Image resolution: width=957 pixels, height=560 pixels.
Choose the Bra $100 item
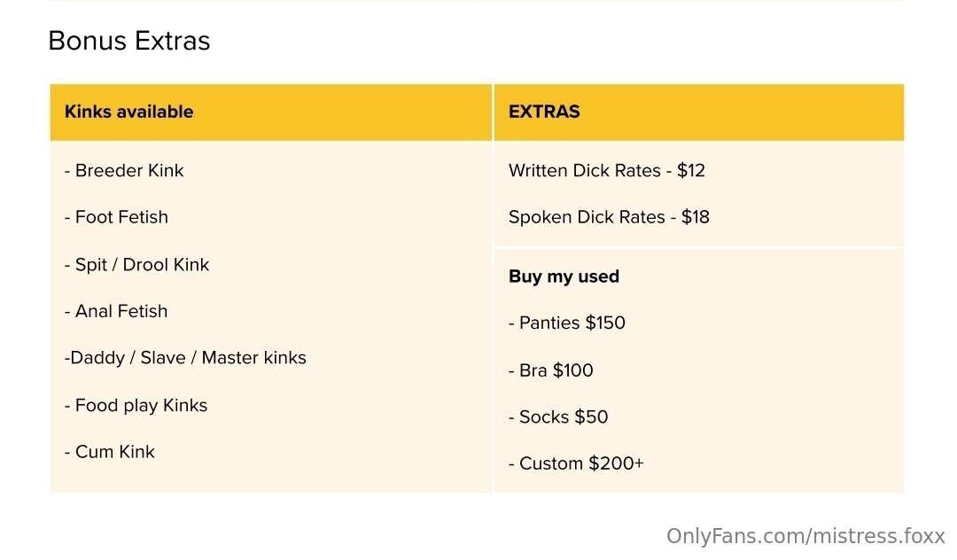[551, 370]
